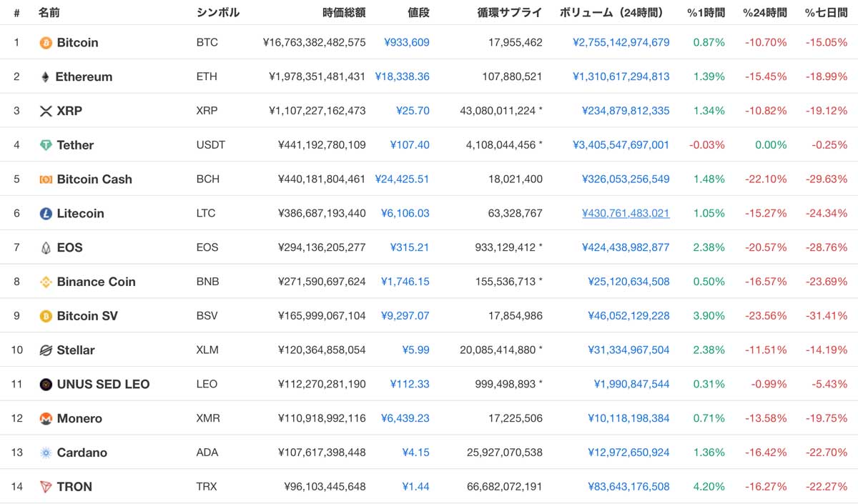Click the Binance Coin logo icon
Screen dimensions: 858x504
[46, 282]
